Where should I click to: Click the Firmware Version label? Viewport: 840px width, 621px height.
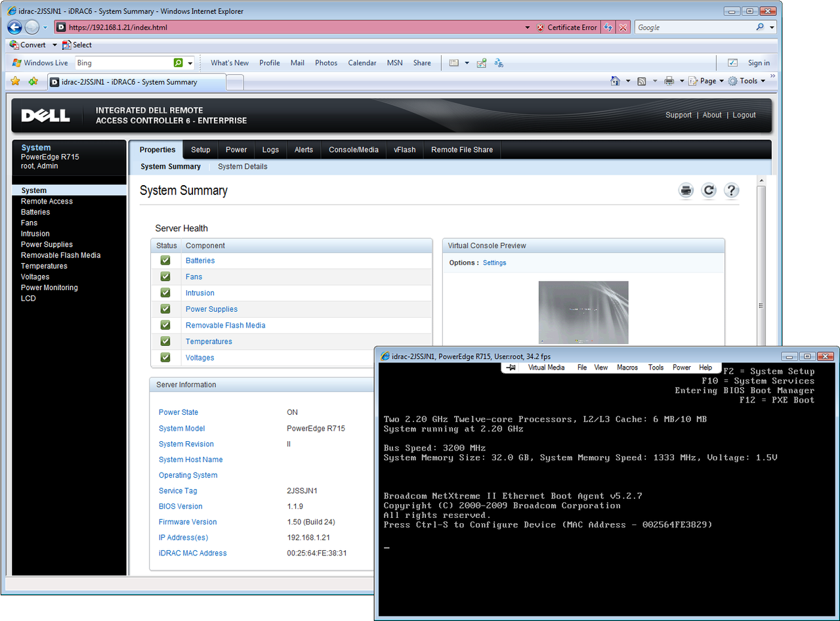tap(188, 522)
